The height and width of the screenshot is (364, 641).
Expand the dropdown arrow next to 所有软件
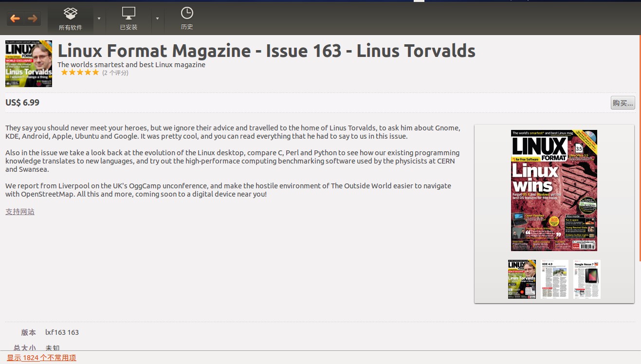coord(99,18)
